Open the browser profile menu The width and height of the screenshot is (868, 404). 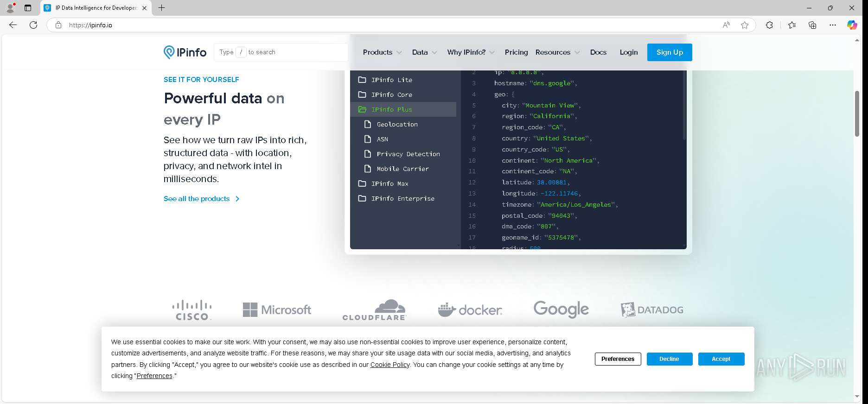pyautogui.click(x=10, y=8)
